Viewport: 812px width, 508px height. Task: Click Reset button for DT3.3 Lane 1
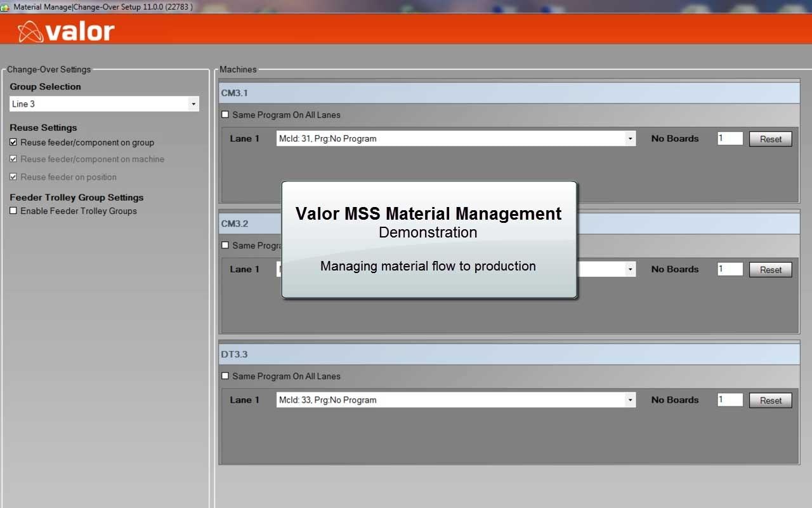click(771, 401)
